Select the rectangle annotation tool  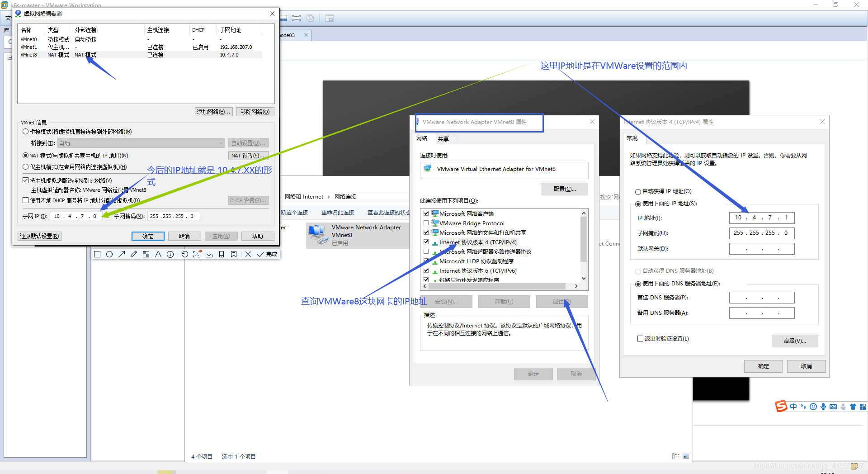[x=97, y=254]
